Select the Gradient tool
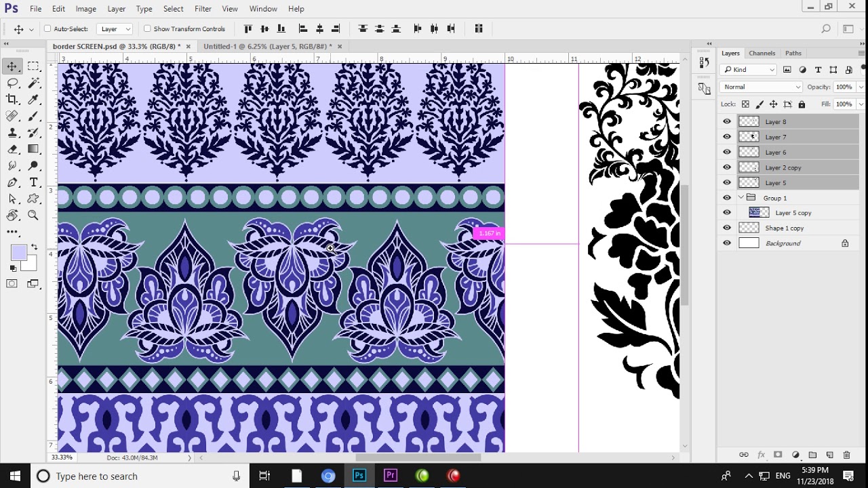 point(33,149)
